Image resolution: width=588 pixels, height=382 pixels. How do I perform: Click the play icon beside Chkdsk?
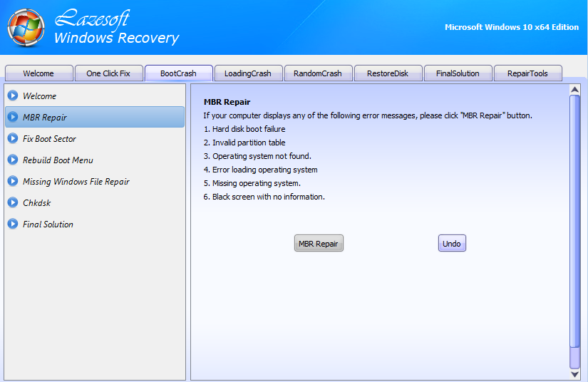[x=13, y=202]
